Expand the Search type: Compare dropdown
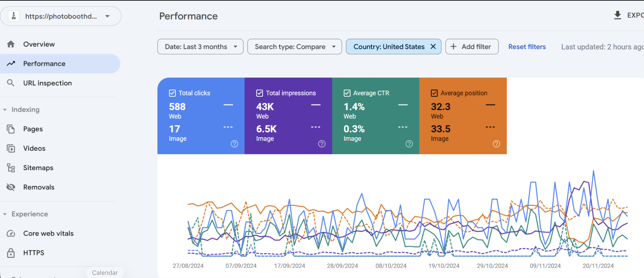 click(x=294, y=46)
